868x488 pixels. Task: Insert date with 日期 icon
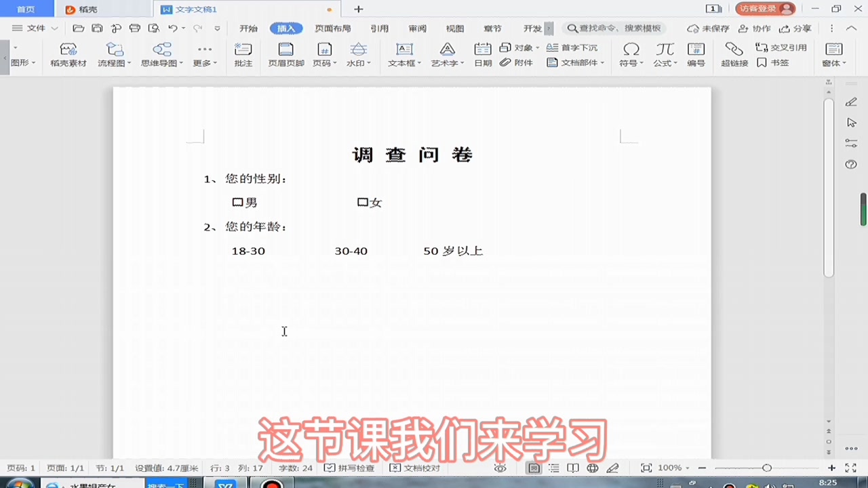click(483, 56)
